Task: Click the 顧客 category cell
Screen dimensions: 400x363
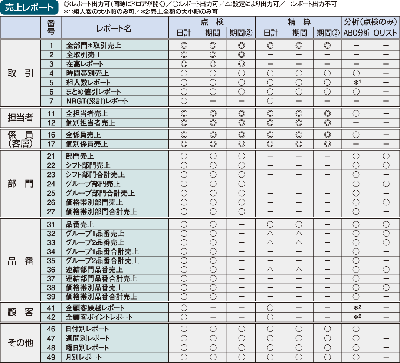Action: point(21,312)
